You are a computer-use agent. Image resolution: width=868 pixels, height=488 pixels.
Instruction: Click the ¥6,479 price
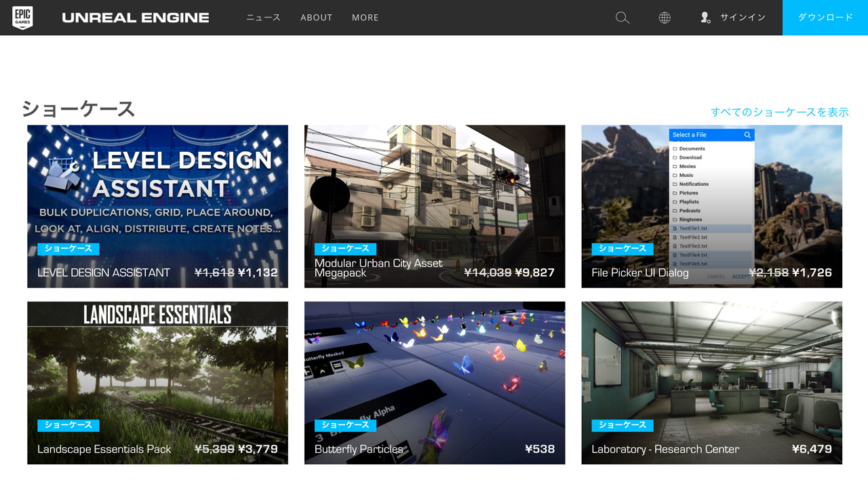coord(812,449)
